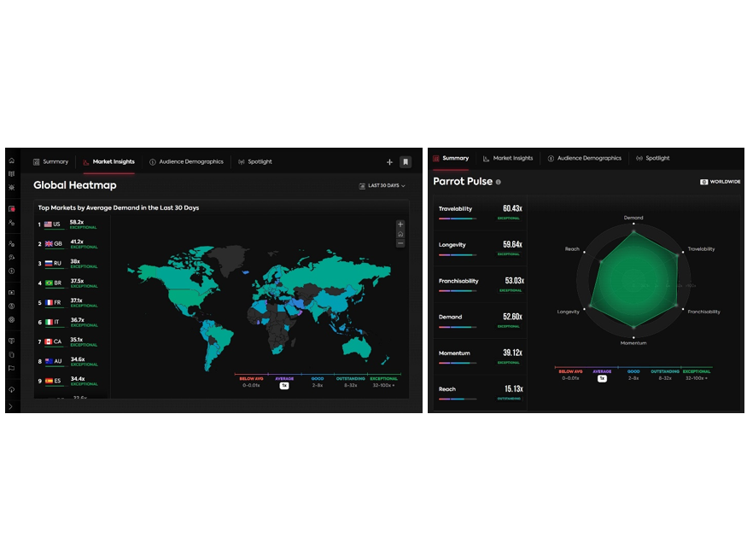Open the Worldwide region selector

[x=720, y=182]
